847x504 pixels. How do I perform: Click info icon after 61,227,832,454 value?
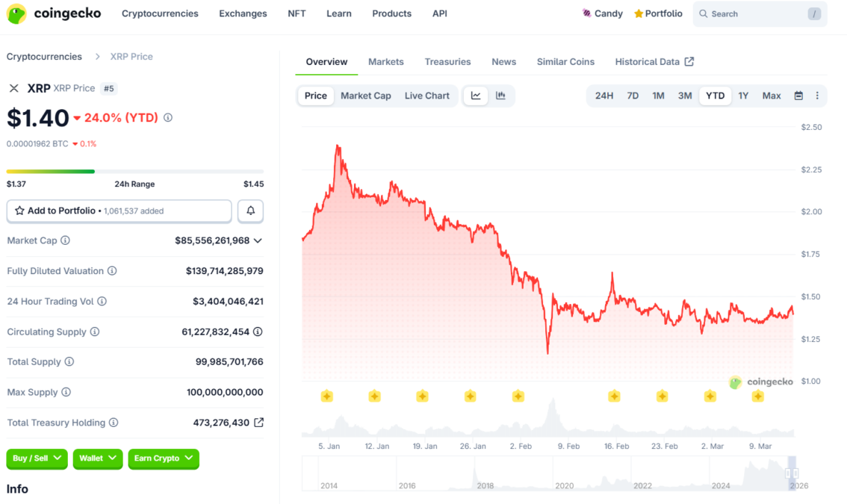point(258,332)
